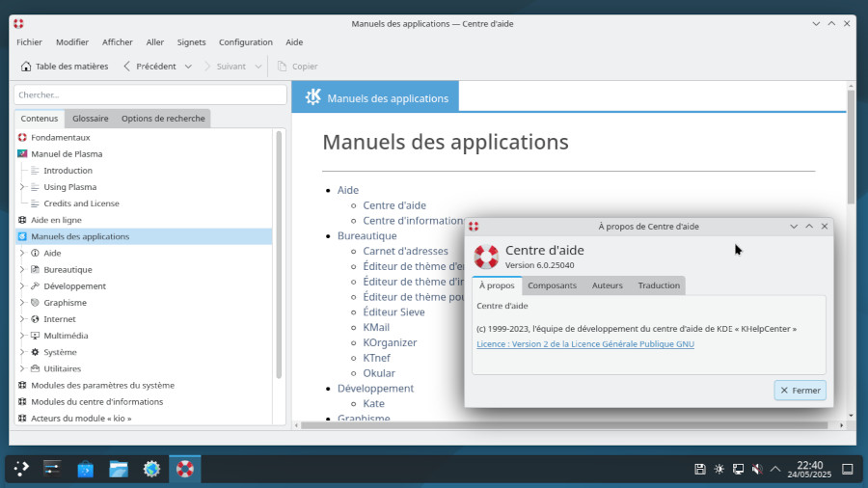The image size is (868, 488).
Task: Open the Aller menu
Action: (x=155, y=42)
